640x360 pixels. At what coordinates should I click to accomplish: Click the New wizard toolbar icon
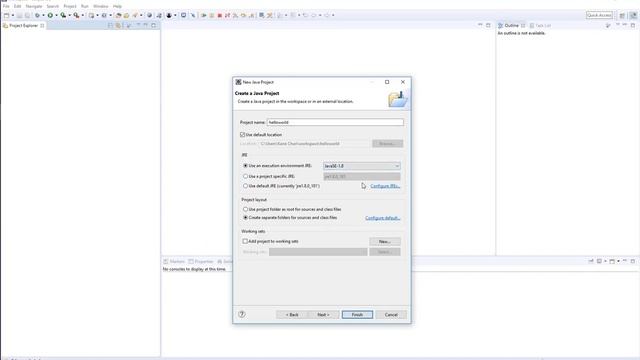click(7, 15)
